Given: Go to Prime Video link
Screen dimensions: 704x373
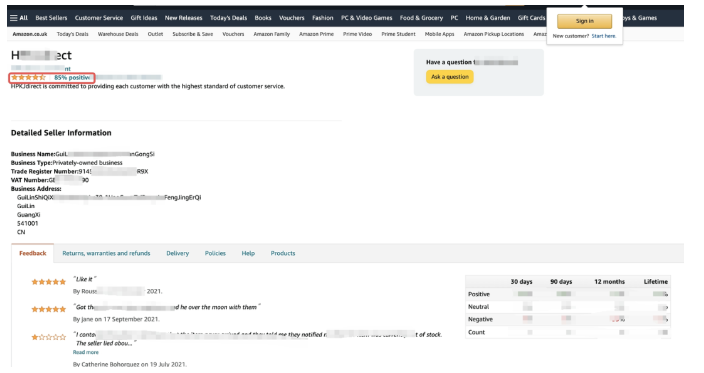Looking at the screenshot, I should coord(357,34).
